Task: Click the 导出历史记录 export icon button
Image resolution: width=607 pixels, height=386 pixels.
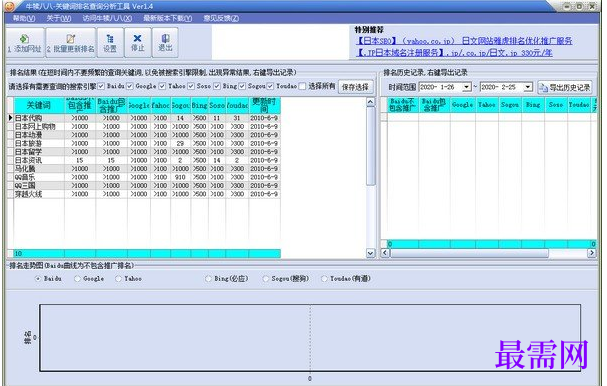Action: 565,87
